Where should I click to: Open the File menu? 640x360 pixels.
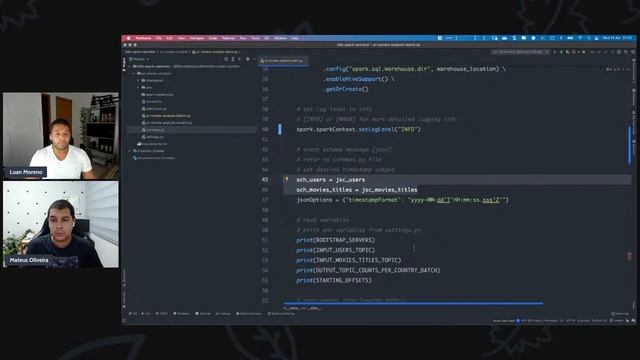[x=159, y=38]
